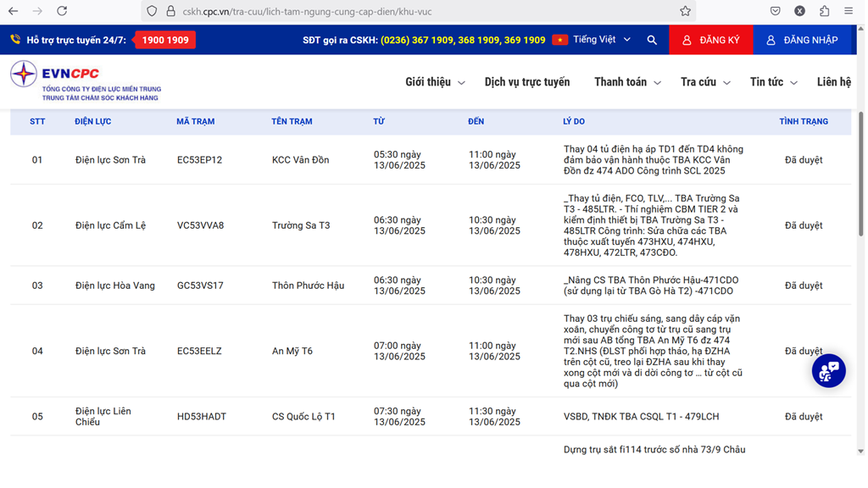Image resolution: width=868 pixels, height=488 pixels.
Task: Select station code GC53VS17
Action: click(x=200, y=286)
